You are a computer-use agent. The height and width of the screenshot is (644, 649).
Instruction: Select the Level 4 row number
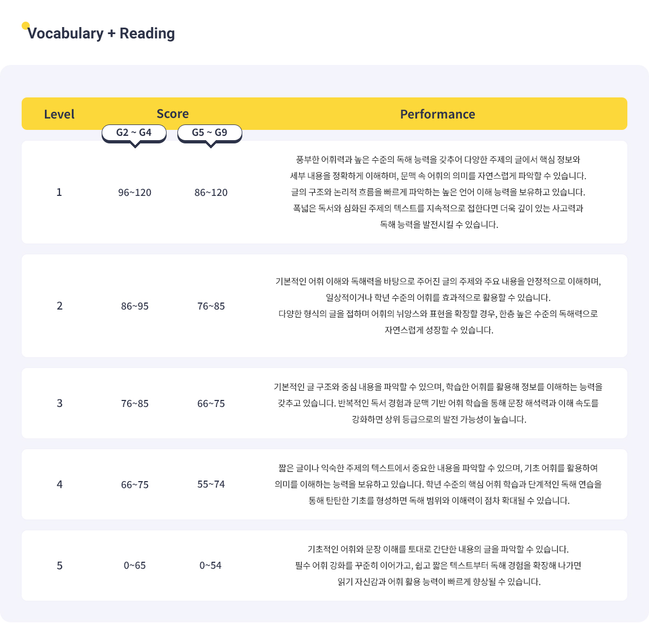coord(59,484)
